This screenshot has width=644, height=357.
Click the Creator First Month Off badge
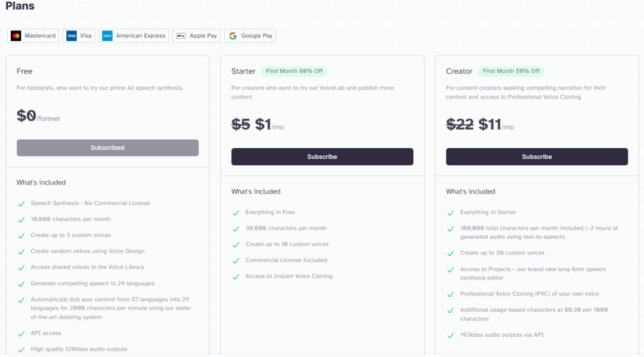511,71
